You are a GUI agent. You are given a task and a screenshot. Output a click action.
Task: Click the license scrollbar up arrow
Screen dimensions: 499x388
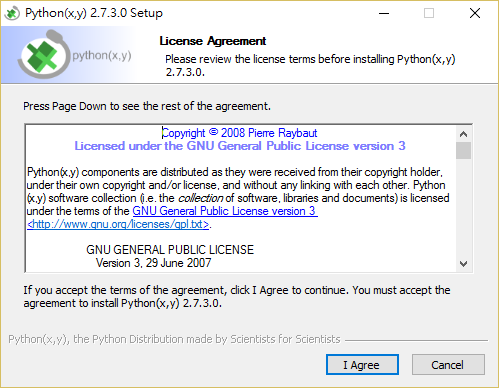click(463, 134)
